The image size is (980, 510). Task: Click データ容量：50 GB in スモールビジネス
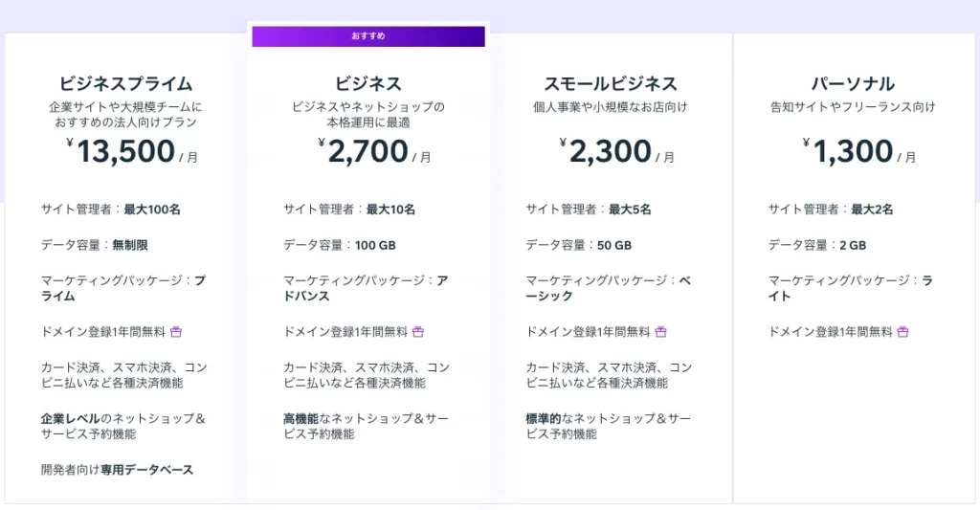579,245
